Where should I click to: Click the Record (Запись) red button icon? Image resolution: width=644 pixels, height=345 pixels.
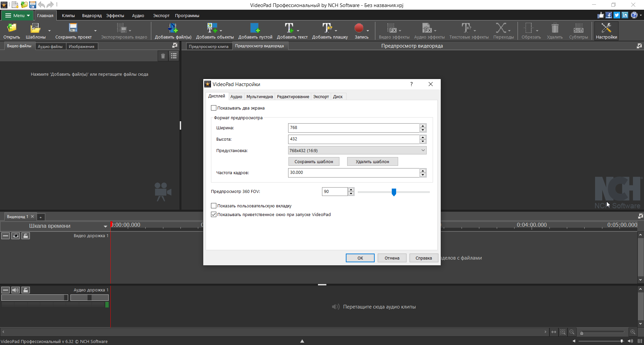(x=359, y=28)
